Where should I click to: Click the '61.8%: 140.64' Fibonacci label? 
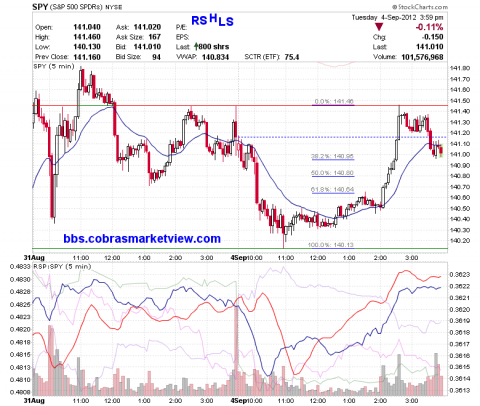click(x=332, y=190)
